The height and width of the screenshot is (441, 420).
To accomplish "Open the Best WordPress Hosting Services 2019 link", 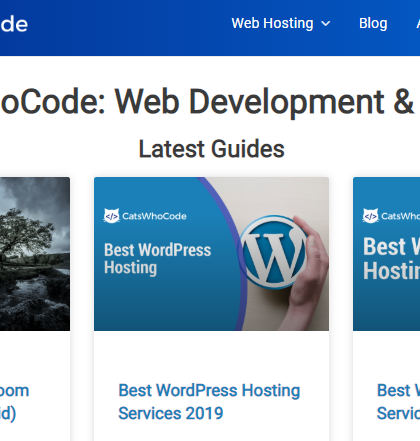I will click(x=209, y=402).
